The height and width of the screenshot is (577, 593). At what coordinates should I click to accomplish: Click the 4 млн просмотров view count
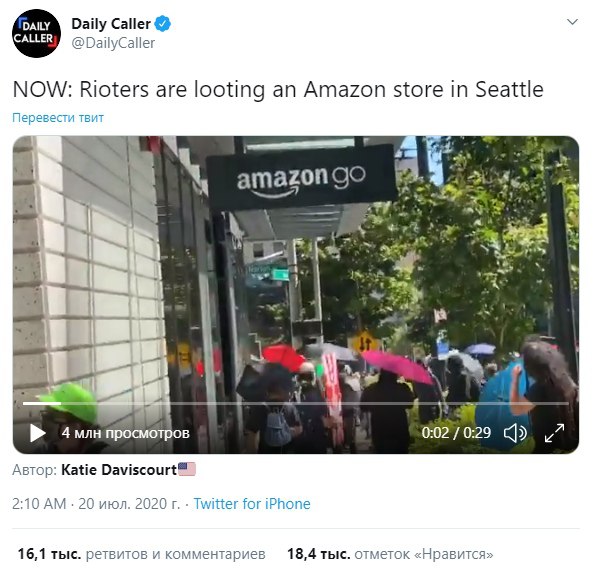click(x=126, y=433)
